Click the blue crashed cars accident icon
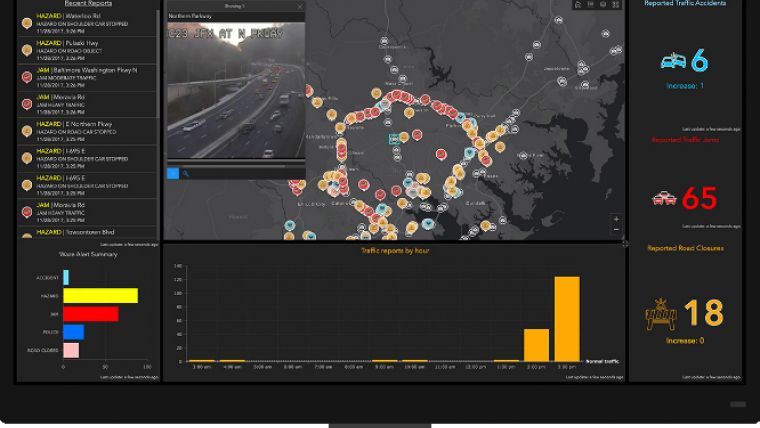Viewport: 760px width, 428px height. point(673,61)
